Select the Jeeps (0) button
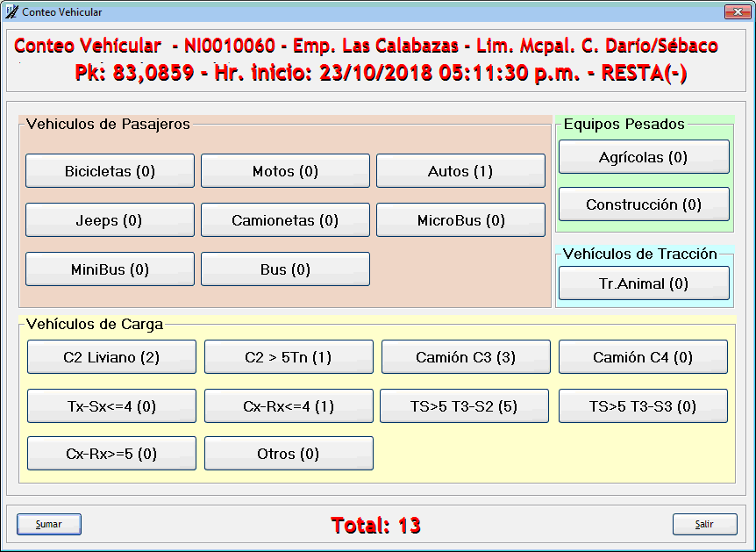Screen dimensions: 756x552 coord(110,220)
